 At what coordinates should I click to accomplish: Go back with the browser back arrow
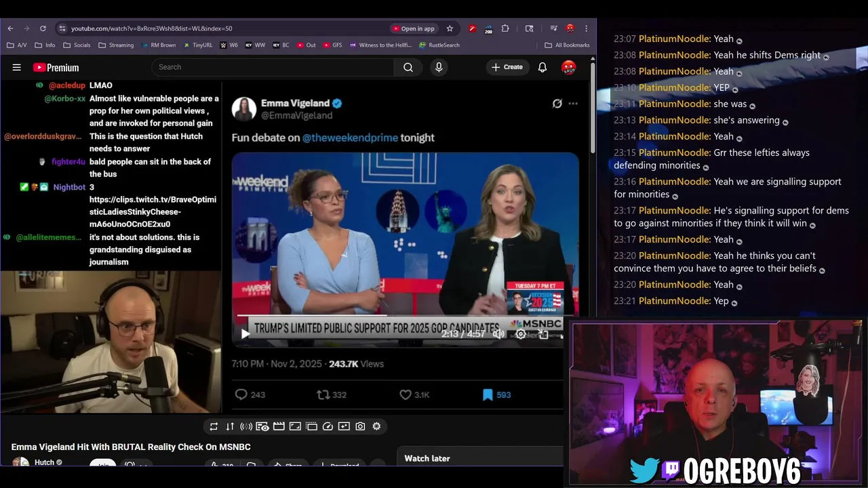(10, 28)
